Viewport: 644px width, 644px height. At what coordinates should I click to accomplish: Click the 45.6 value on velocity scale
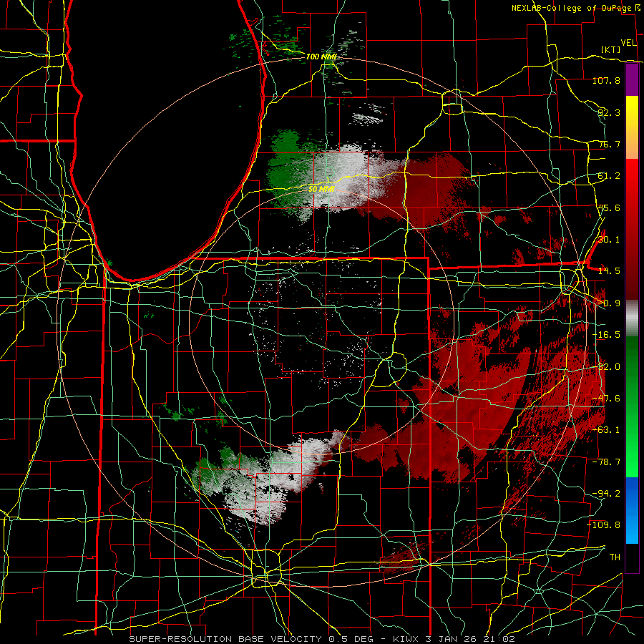pos(609,208)
